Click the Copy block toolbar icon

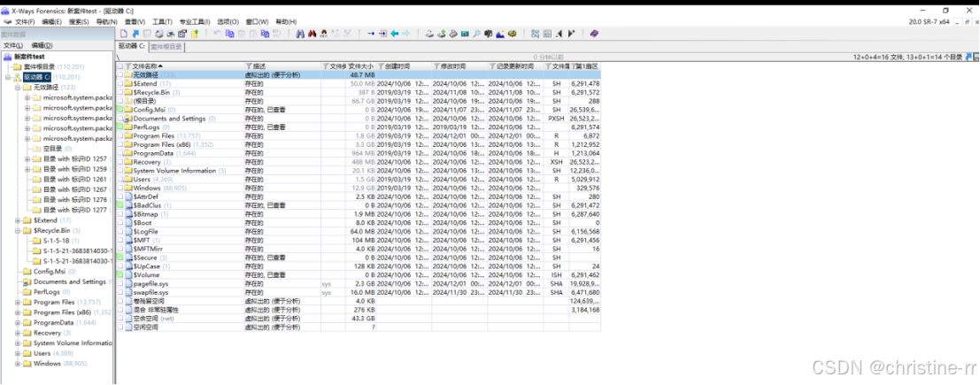(x=229, y=34)
